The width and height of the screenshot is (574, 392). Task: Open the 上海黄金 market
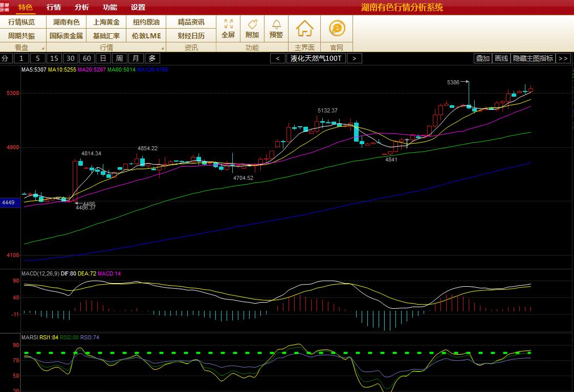(x=106, y=22)
